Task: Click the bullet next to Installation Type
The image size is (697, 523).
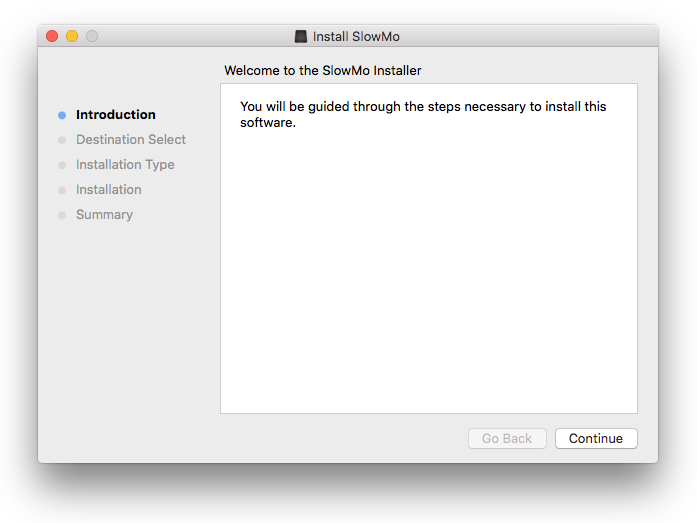Action: [x=62, y=165]
